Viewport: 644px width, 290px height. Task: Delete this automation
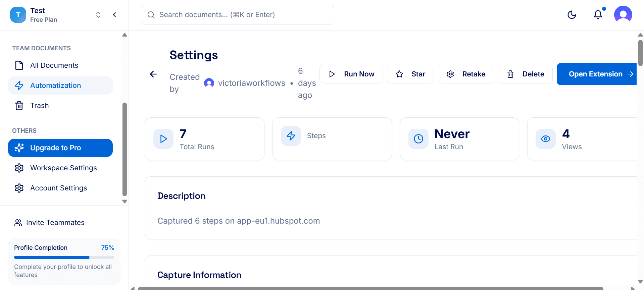[x=525, y=74]
